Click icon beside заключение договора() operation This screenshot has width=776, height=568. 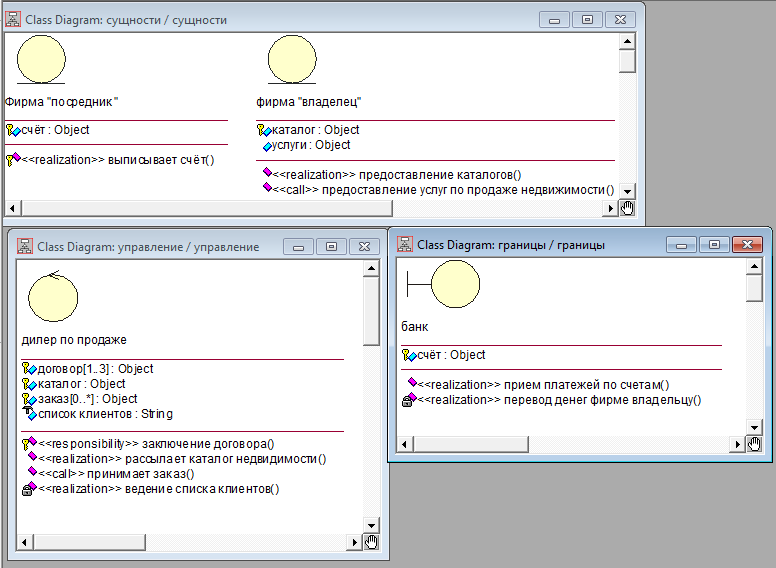coord(29,443)
